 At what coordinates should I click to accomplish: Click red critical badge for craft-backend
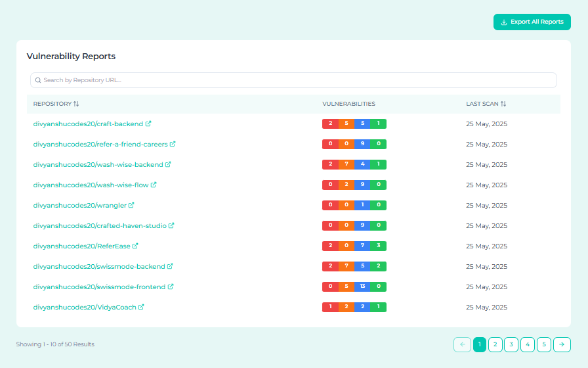330,124
